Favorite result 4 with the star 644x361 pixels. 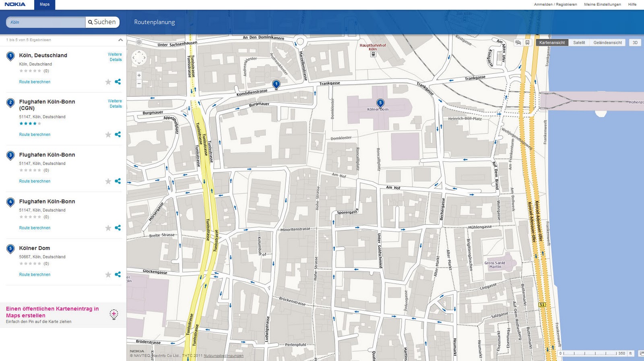click(x=108, y=228)
